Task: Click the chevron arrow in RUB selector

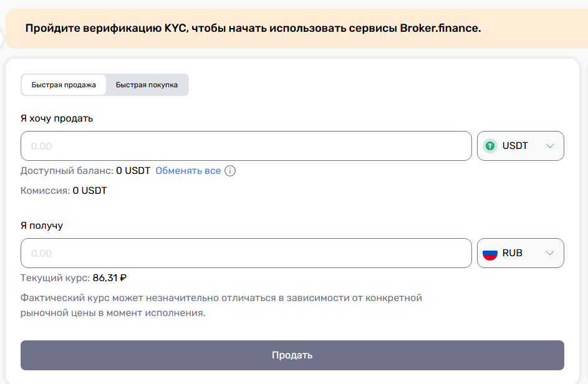Action: point(550,253)
